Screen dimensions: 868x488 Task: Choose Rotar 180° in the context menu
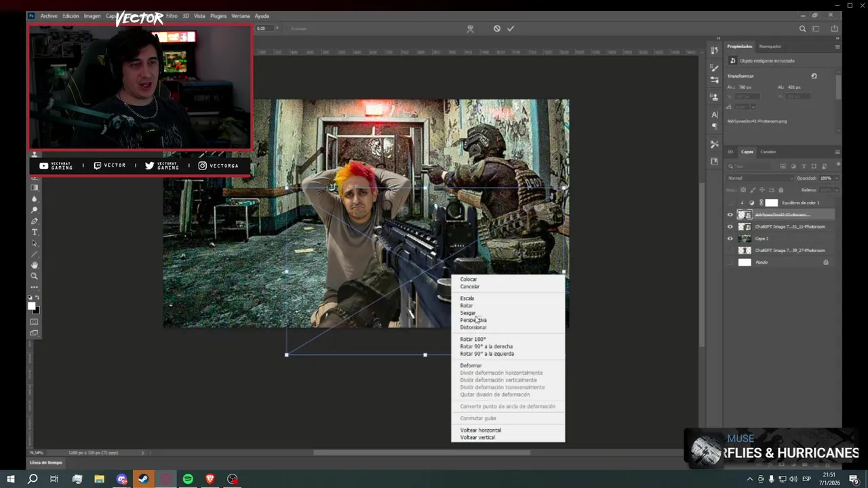click(x=473, y=339)
